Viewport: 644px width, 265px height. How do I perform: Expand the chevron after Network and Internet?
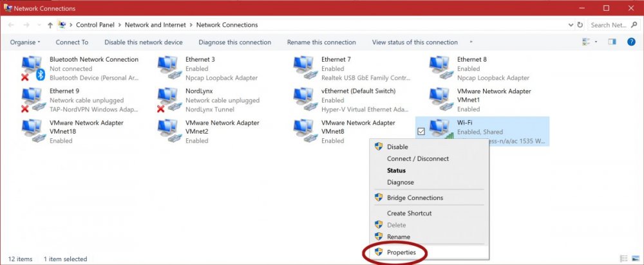click(191, 25)
